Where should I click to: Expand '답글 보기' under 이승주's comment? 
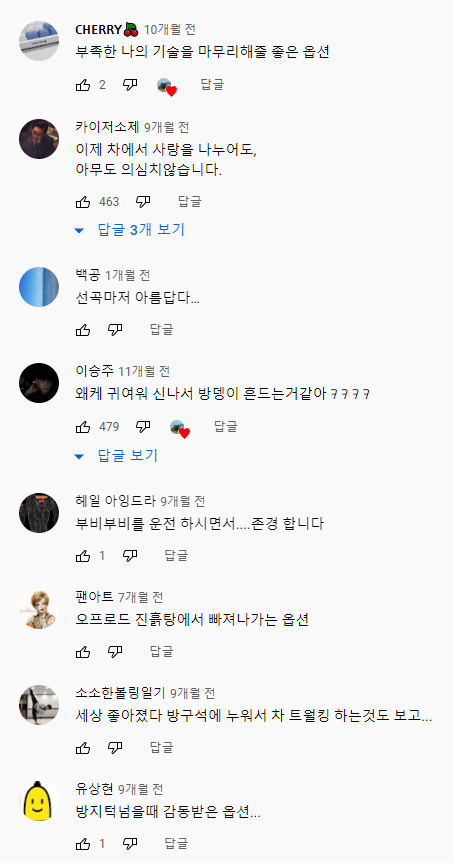(x=116, y=455)
